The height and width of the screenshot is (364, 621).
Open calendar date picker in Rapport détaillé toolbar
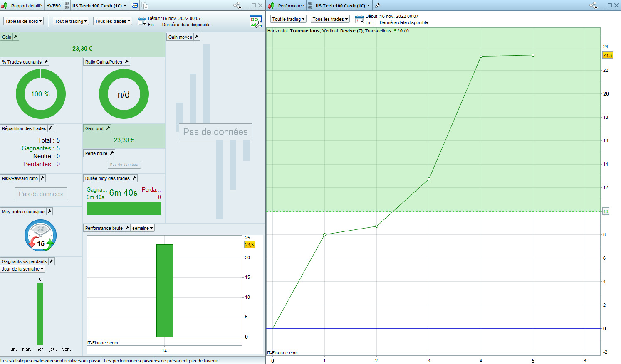tap(142, 21)
